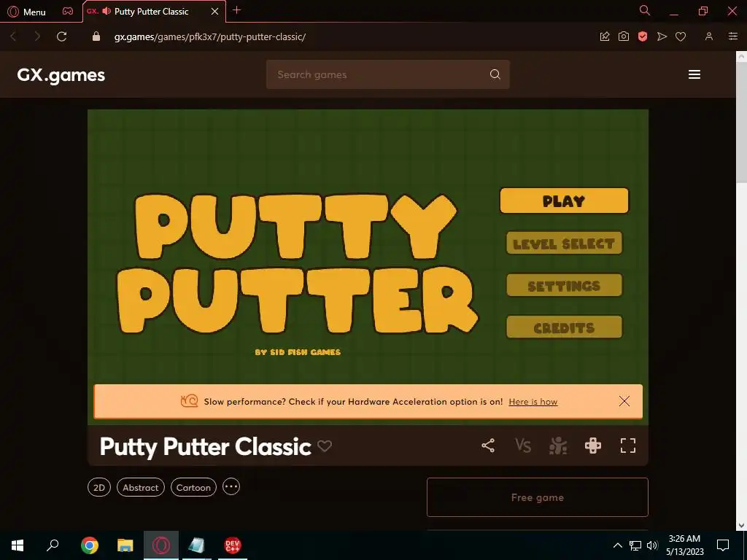Screen dimensions: 747x560
Task: Open game SETTINGS button
Action: (x=564, y=285)
